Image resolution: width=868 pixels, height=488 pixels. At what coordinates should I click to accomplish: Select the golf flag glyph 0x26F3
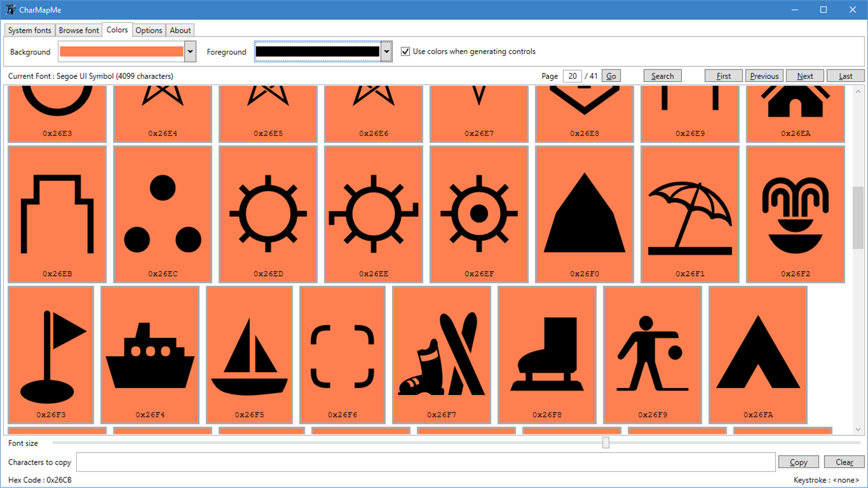[x=51, y=355]
